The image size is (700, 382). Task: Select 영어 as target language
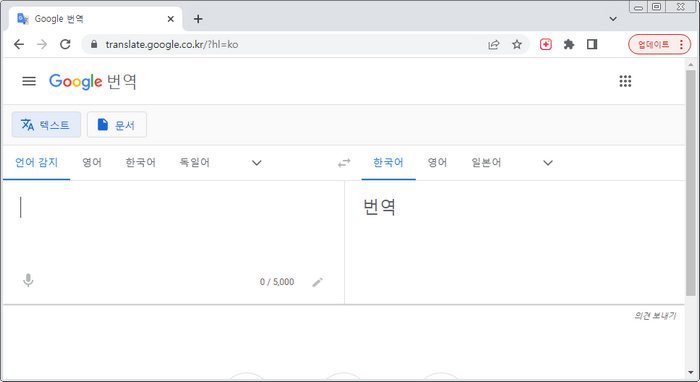[438, 162]
